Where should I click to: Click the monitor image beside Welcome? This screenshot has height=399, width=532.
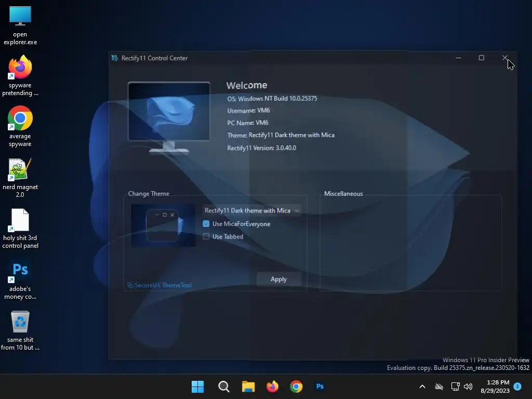[x=169, y=118]
